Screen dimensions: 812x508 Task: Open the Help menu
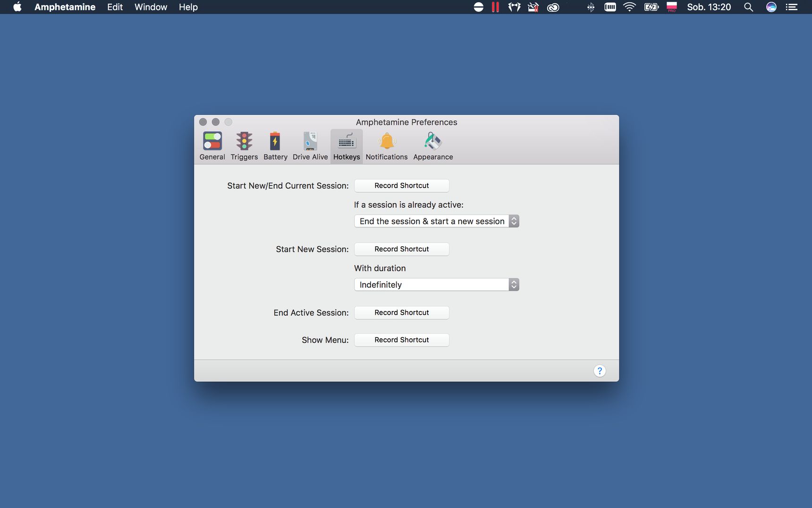coord(188,7)
